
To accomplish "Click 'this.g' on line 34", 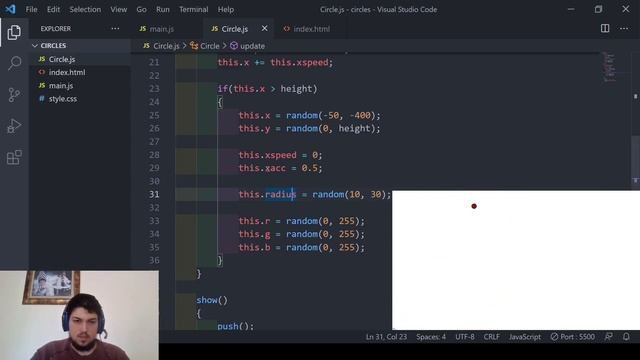I will (255, 234).
